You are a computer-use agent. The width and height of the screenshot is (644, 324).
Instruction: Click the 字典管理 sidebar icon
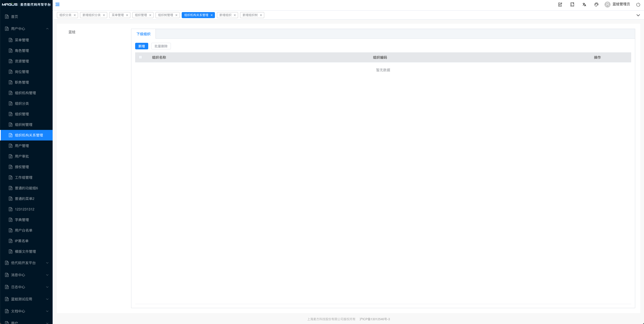[11, 220]
